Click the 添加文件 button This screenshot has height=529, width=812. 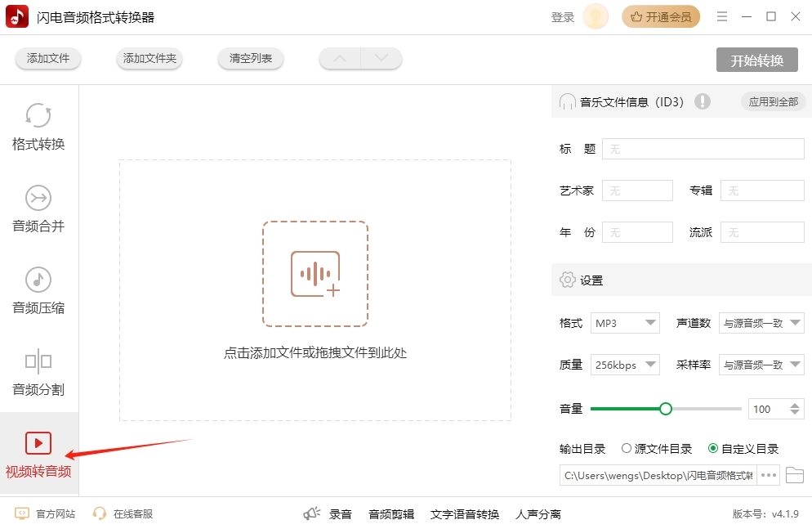pyautogui.click(x=47, y=58)
